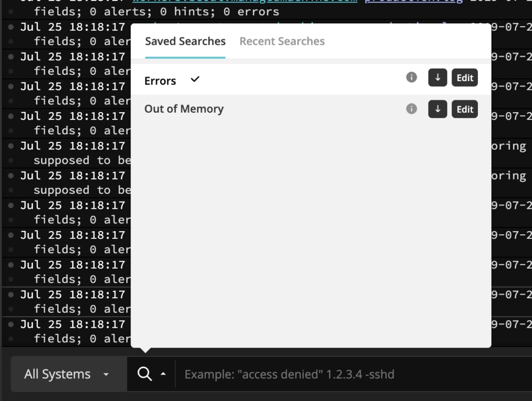Screen dimensions: 532x401
Task: Click the down-arrow button for Out of Memory
Action: coord(437,109)
